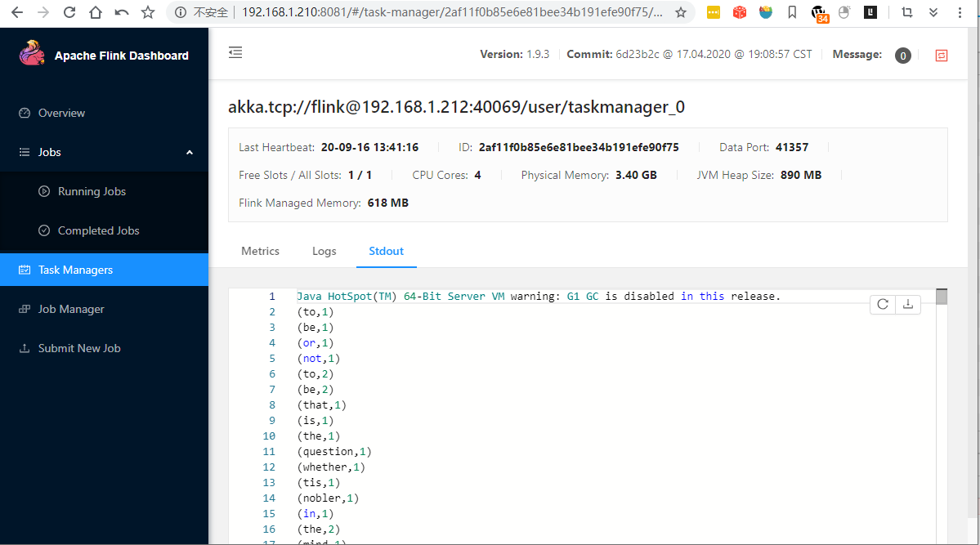Collapse the sidebar with fold icon
980x545 pixels.
click(x=235, y=52)
